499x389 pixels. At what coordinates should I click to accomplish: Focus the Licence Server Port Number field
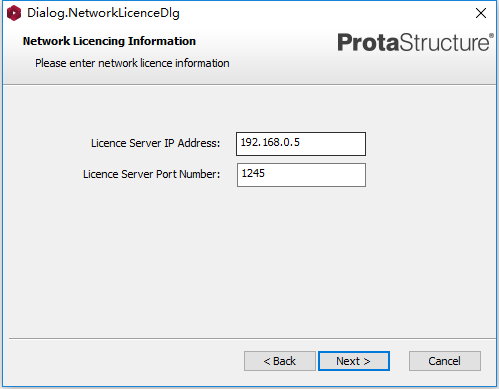[301, 175]
